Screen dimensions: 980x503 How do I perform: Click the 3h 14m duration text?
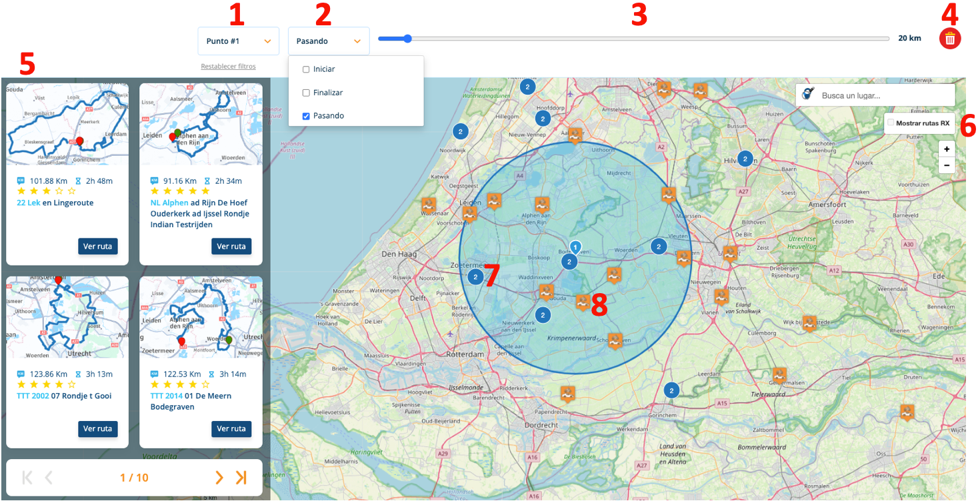[x=233, y=374]
